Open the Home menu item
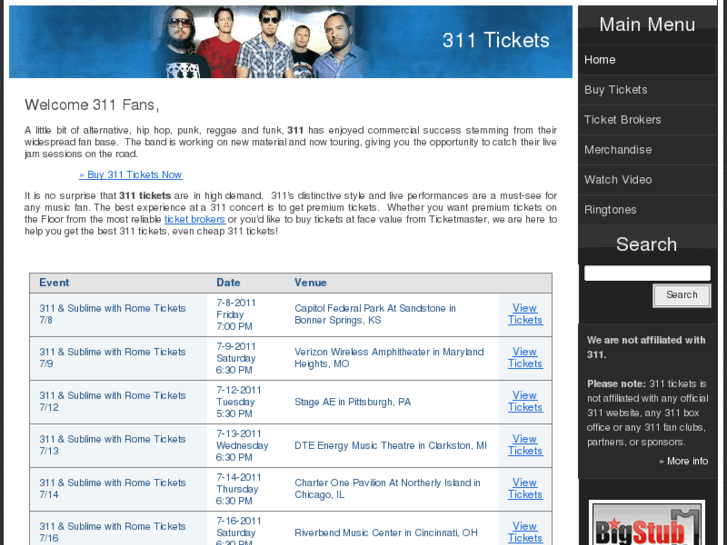This screenshot has width=727, height=545. 647,60
